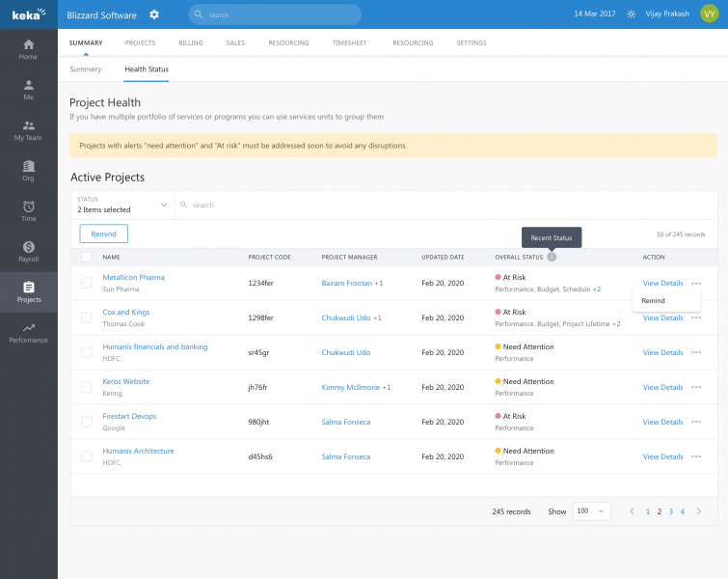Click the keka logo
The height and width of the screenshot is (579, 728).
(28, 14)
